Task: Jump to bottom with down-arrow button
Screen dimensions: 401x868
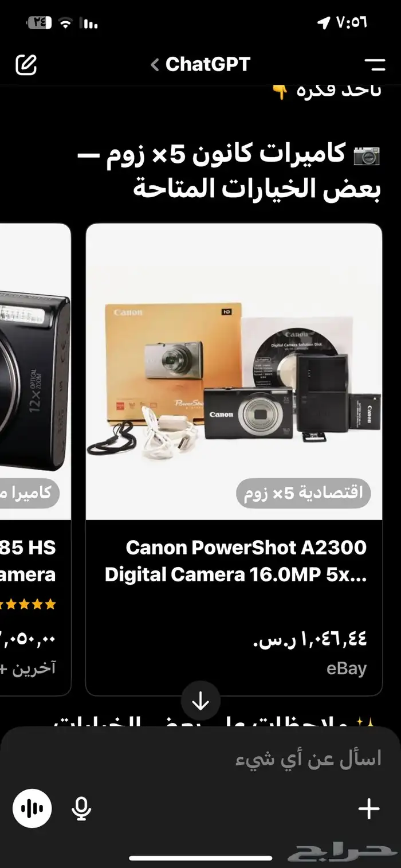Action: click(x=200, y=701)
